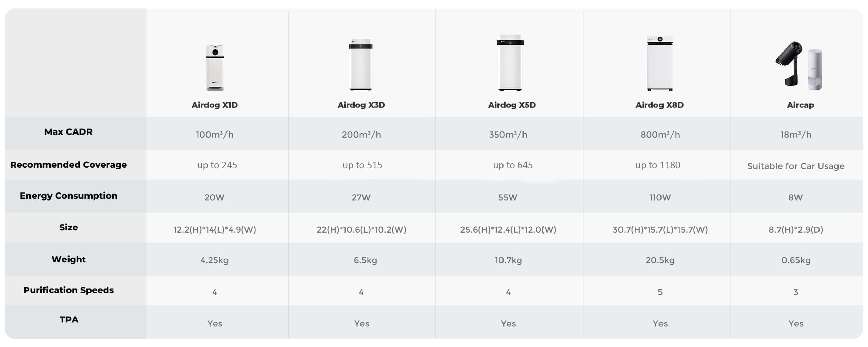This screenshot has width=868, height=347.
Task: Open the Airdog X1D product name
Action: point(215,105)
